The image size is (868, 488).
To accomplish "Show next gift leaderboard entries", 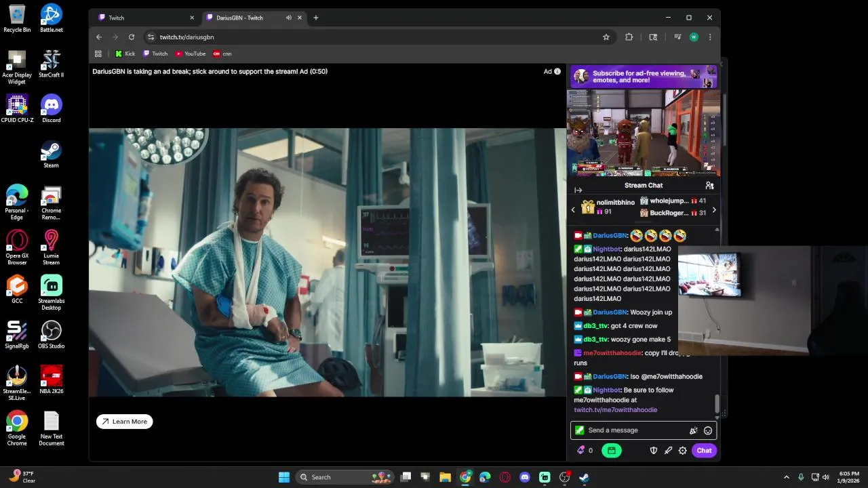I will (713, 210).
